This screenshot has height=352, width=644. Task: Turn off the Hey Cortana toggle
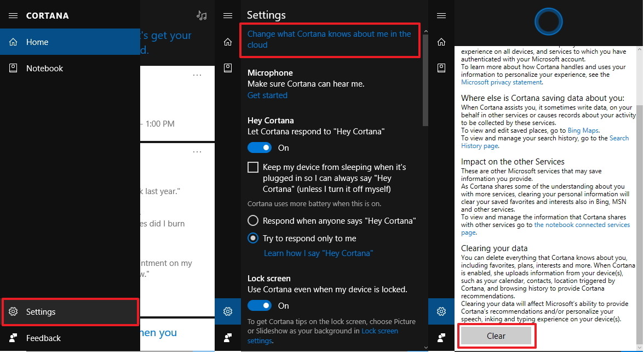pos(260,147)
